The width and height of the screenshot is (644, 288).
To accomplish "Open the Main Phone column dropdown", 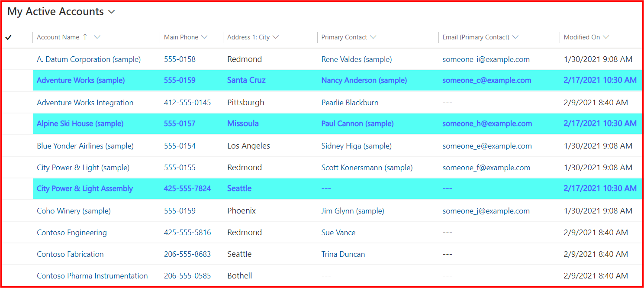I will (204, 37).
